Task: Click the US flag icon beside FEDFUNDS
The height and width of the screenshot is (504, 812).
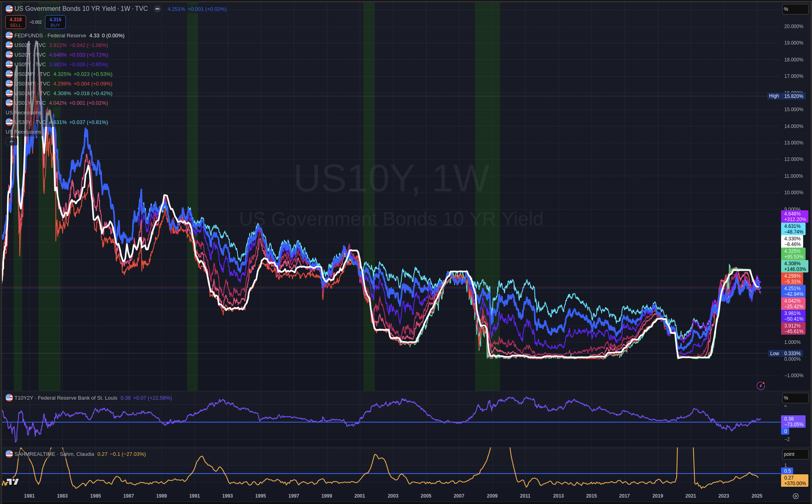Action: click(9, 35)
